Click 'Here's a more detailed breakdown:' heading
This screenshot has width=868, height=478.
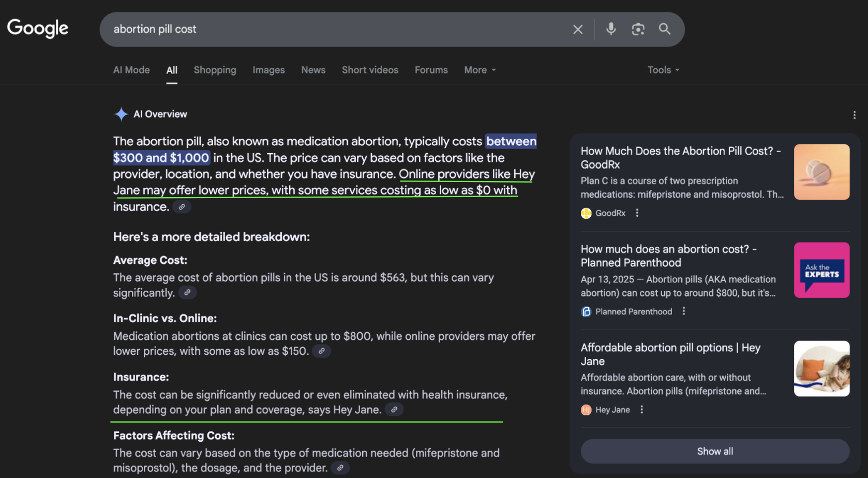[x=212, y=237]
